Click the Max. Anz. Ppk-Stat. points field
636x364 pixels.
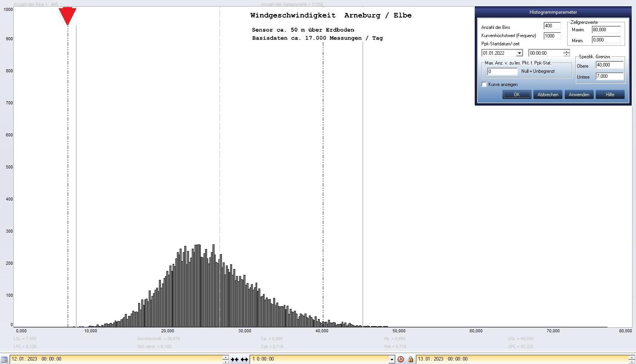503,72
